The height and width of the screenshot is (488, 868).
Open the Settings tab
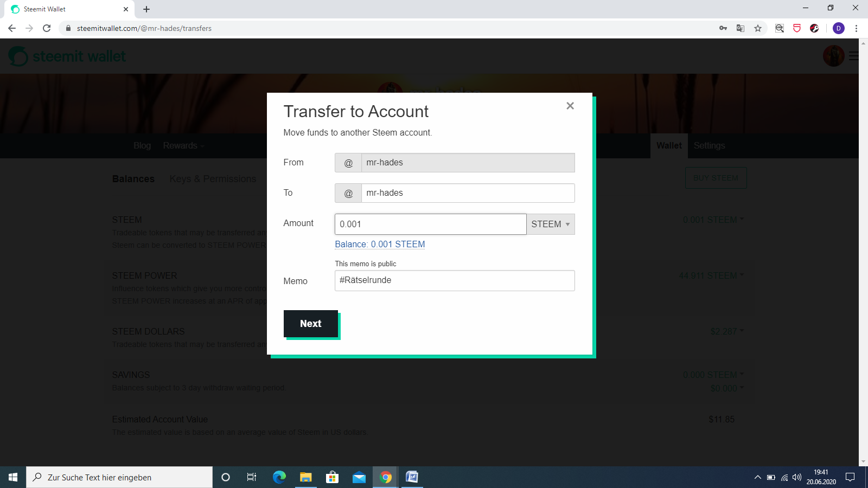[709, 145]
